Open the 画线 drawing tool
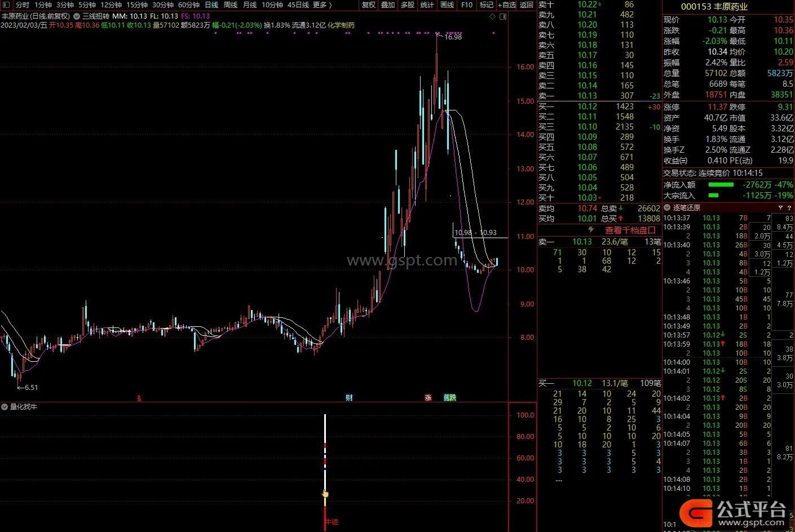 click(x=447, y=5)
